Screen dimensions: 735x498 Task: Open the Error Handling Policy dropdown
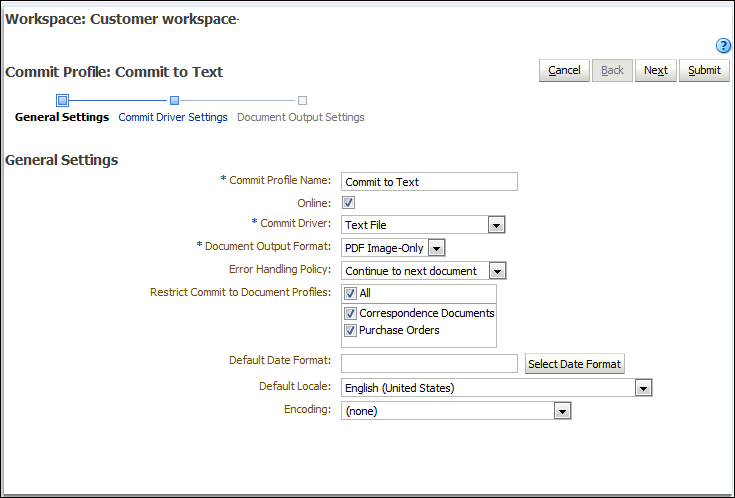[498, 271]
